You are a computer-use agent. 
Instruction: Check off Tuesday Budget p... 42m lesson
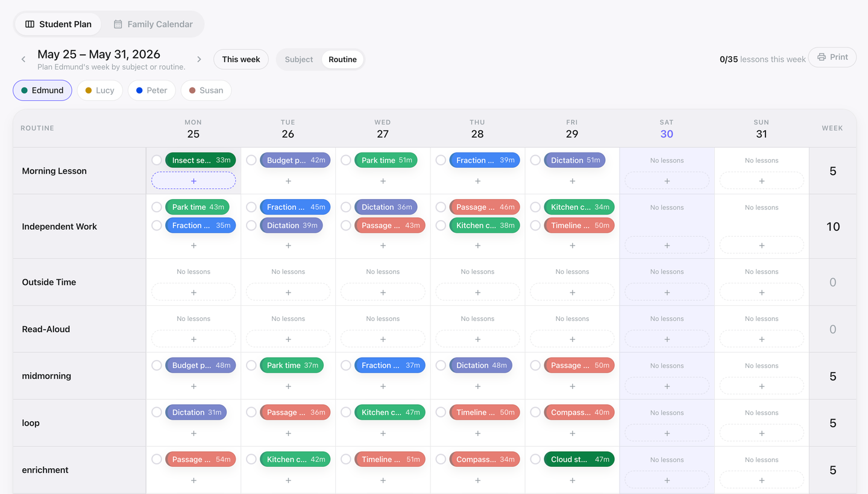(251, 160)
